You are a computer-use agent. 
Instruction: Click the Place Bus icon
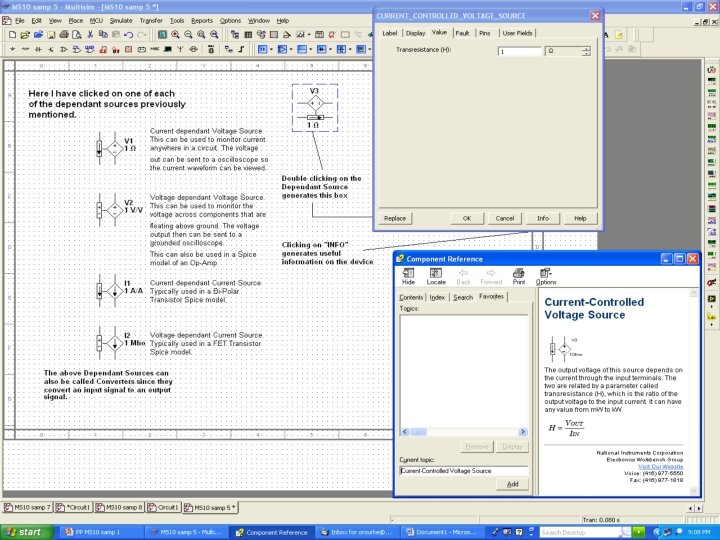[242, 49]
